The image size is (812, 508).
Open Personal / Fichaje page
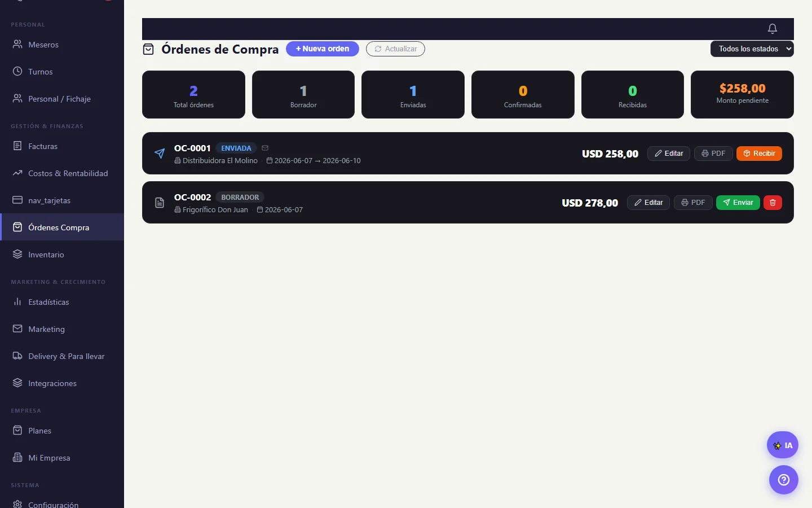(x=62, y=99)
